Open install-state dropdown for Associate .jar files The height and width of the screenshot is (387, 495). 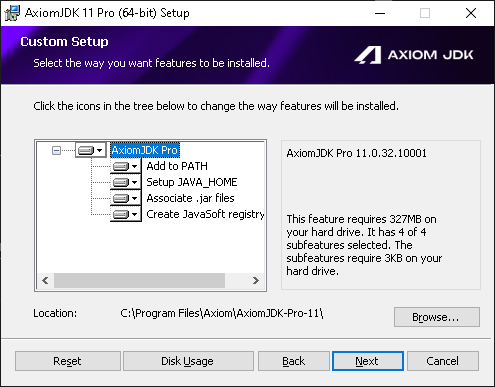pos(126,198)
